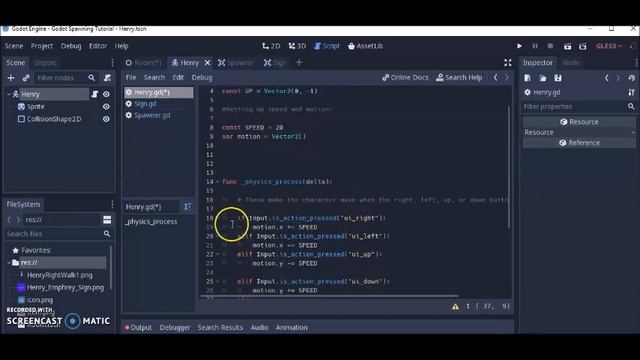
Task: Hide the CollisionShape2D node
Action: [x=106, y=119]
